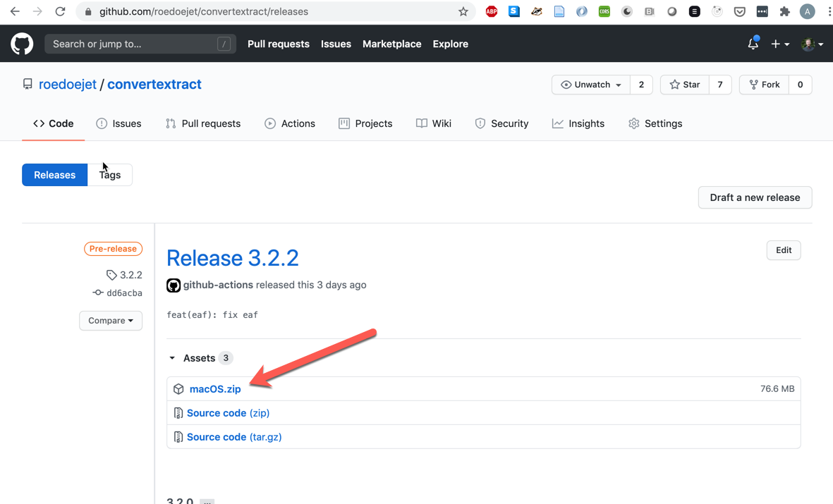Viewport: 833px width, 504px height.
Task: Open the puzzle-piece Extensions menu
Action: 784,12
